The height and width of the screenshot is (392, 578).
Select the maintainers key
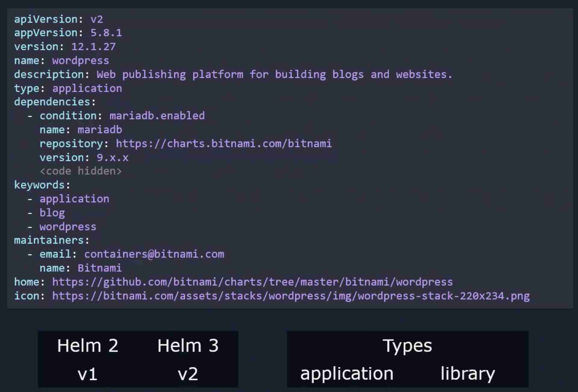pyautogui.click(x=52, y=240)
